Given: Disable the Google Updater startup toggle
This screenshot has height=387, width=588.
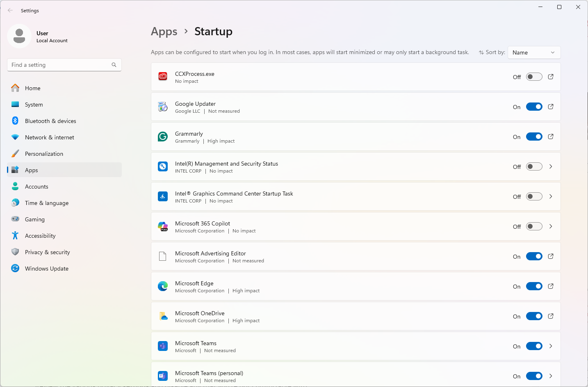Looking at the screenshot, I should [534, 107].
